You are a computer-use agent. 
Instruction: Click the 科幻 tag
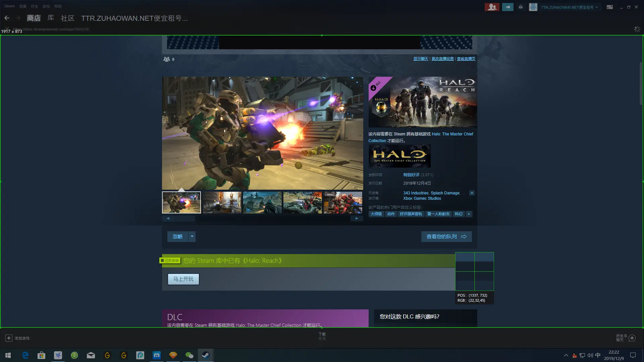point(459,214)
